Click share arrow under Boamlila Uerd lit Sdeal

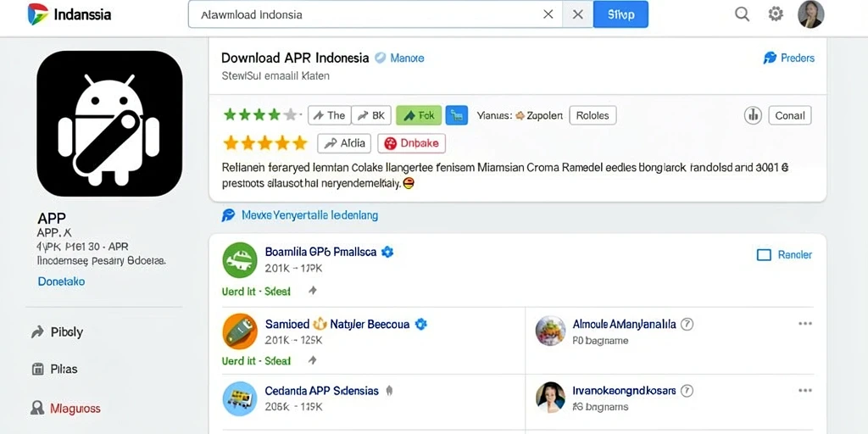pyautogui.click(x=313, y=290)
